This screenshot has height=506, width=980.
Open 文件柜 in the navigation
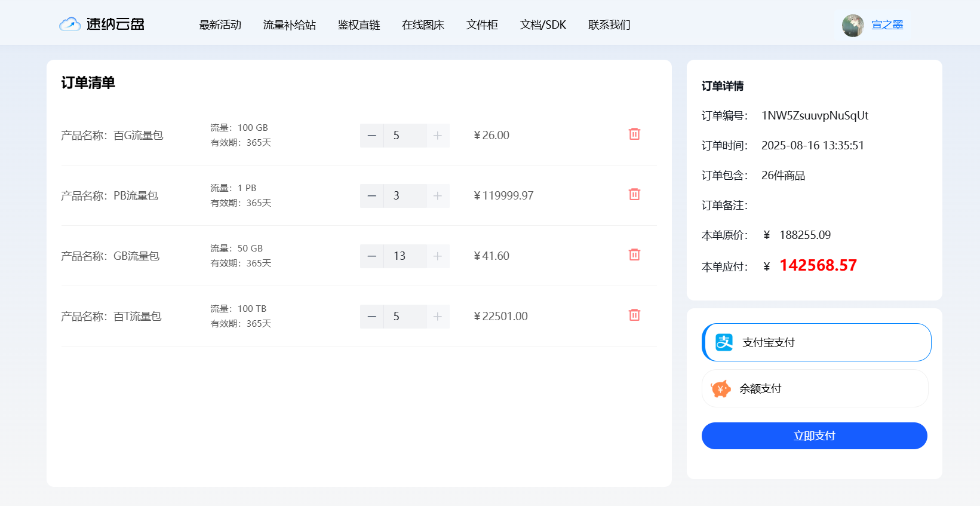482,24
